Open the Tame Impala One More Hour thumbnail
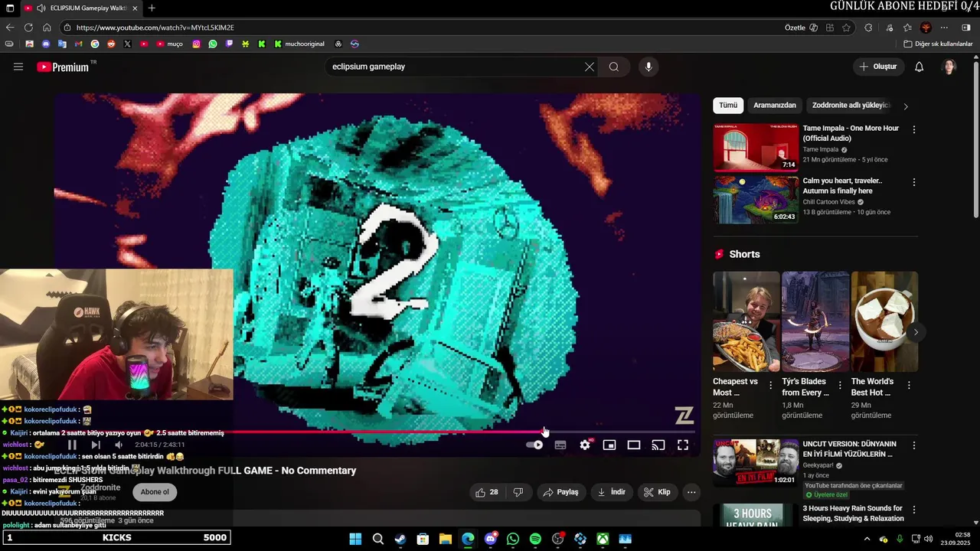 (756, 148)
